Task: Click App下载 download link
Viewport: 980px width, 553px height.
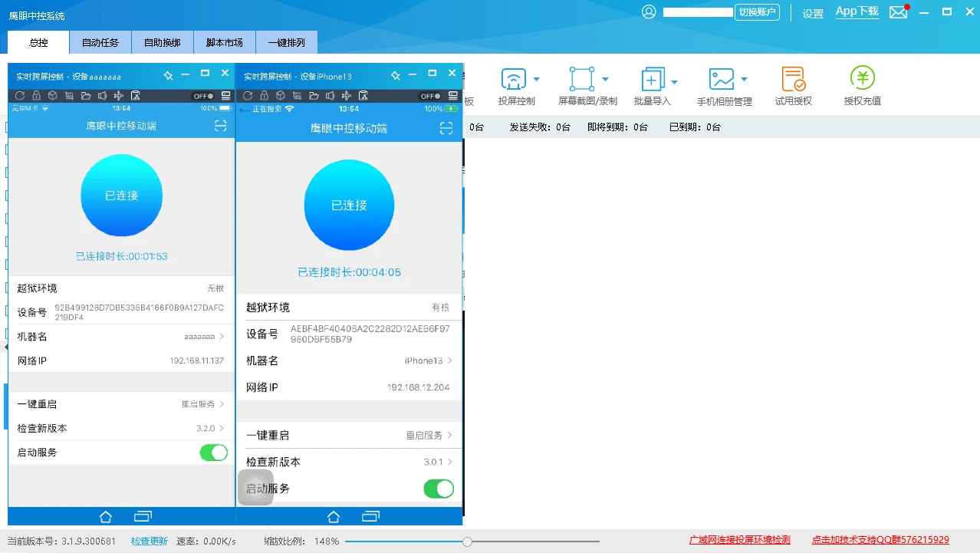Action: pyautogui.click(x=857, y=12)
